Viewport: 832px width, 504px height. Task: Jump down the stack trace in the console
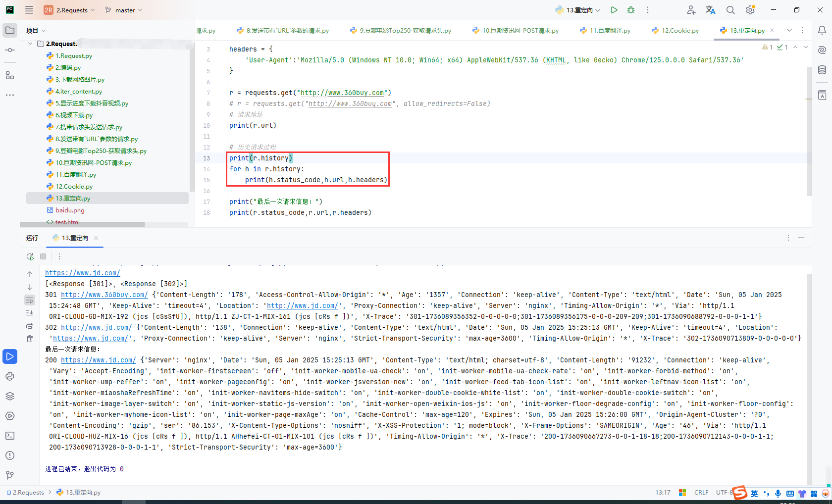tap(30, 287)
